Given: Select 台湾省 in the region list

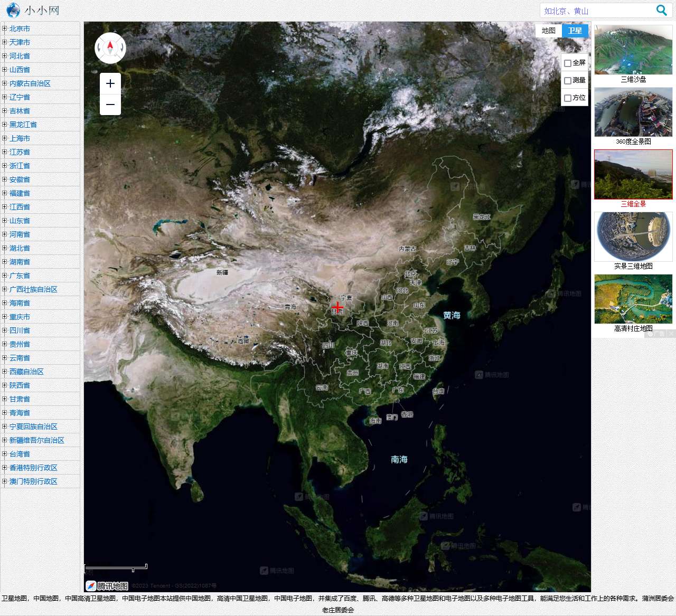Looking at the screenshot, I should point(20,454).
